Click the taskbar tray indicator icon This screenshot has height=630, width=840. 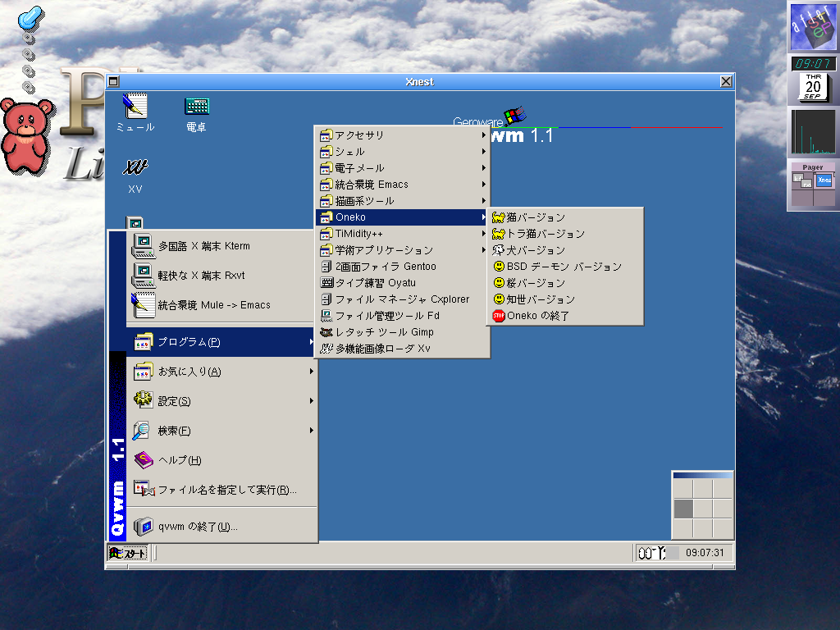tap(652, 553)
